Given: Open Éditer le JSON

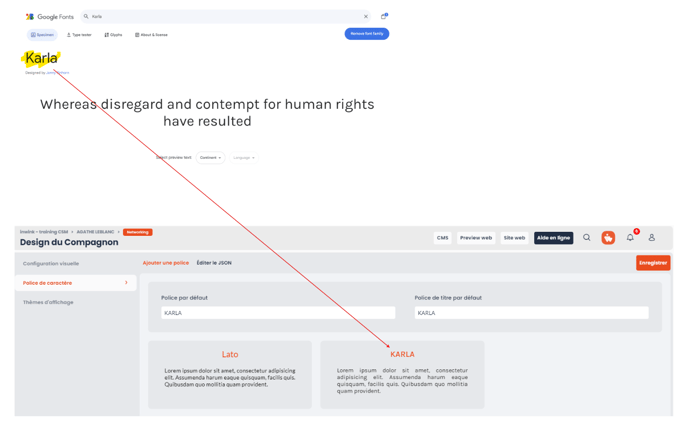Looking at the screenshot, I should tap(214, 263).
